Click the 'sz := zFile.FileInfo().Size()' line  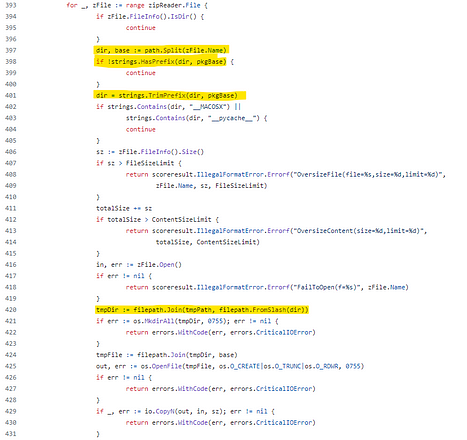pyautogui.click(x=150, y=152)
